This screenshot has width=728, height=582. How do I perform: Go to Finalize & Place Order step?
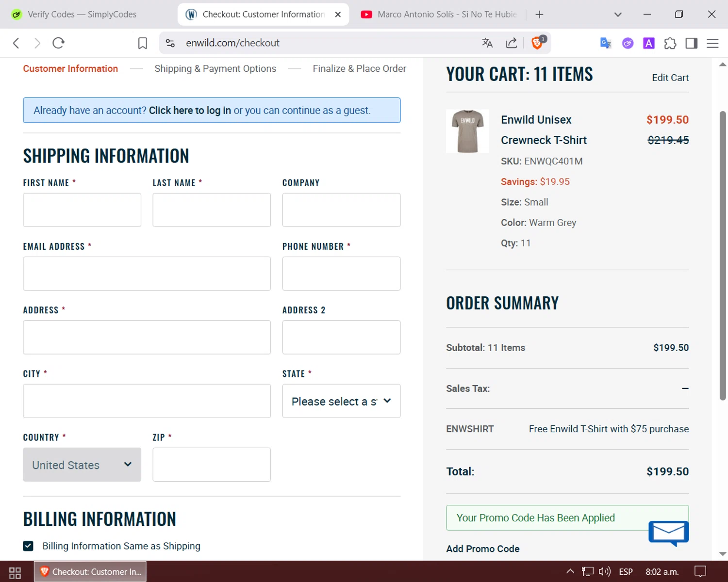pyautogui.click(x=359, y=68)
